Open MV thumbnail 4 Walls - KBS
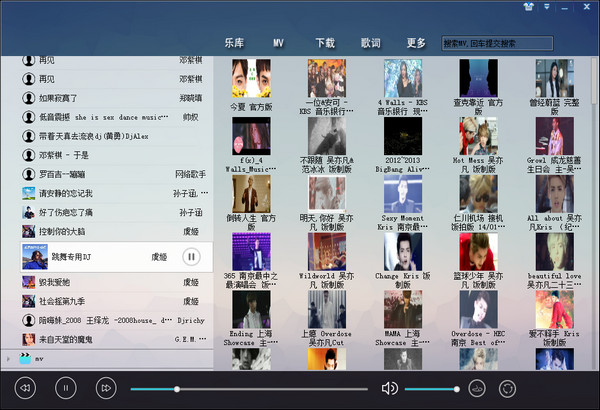The width and height of the screenshot is (600, 410). click(x=403, y=78)
